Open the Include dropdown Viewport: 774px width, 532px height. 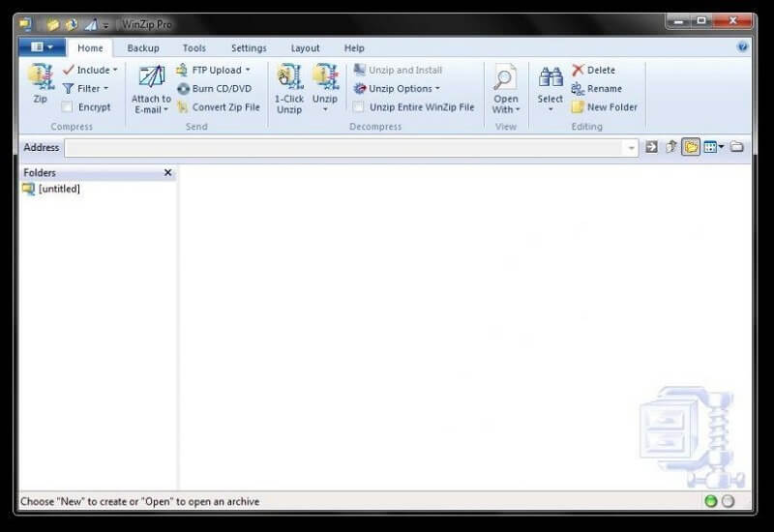(90, 70)
